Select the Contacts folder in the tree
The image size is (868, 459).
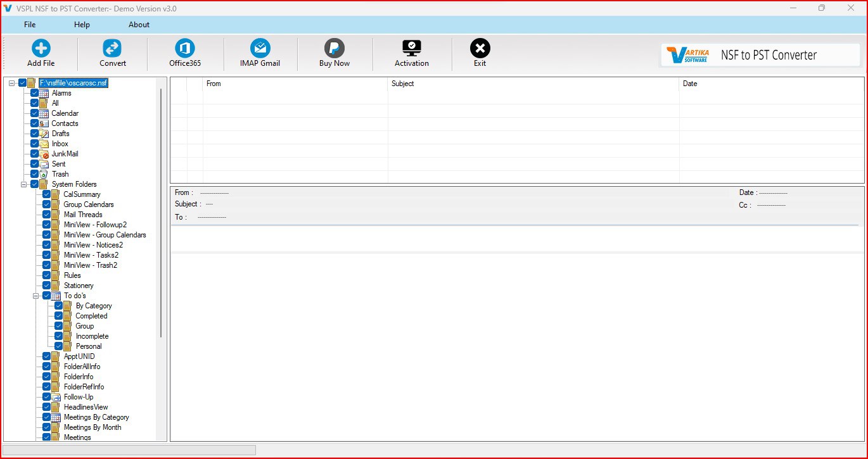pos(65,123)
